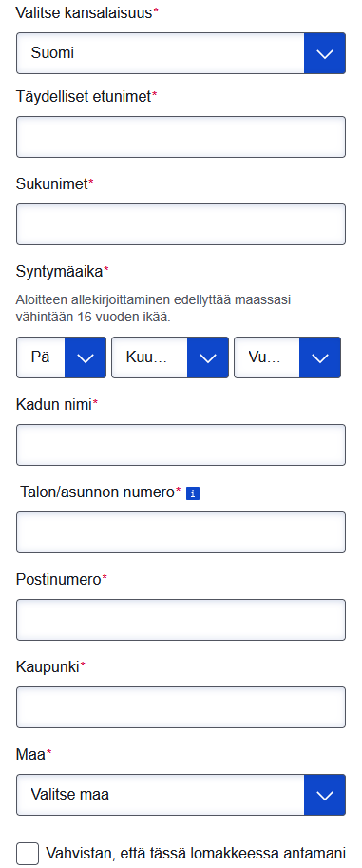
Task: Open the month (Kuu...) birthdate dropdown
Action: click(170, 357)
